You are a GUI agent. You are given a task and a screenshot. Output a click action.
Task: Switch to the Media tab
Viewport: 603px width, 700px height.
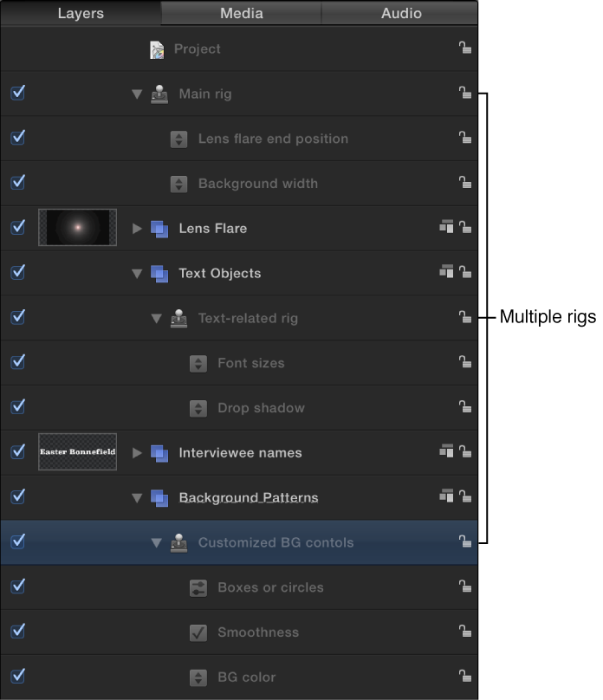[x=241, y=13]
